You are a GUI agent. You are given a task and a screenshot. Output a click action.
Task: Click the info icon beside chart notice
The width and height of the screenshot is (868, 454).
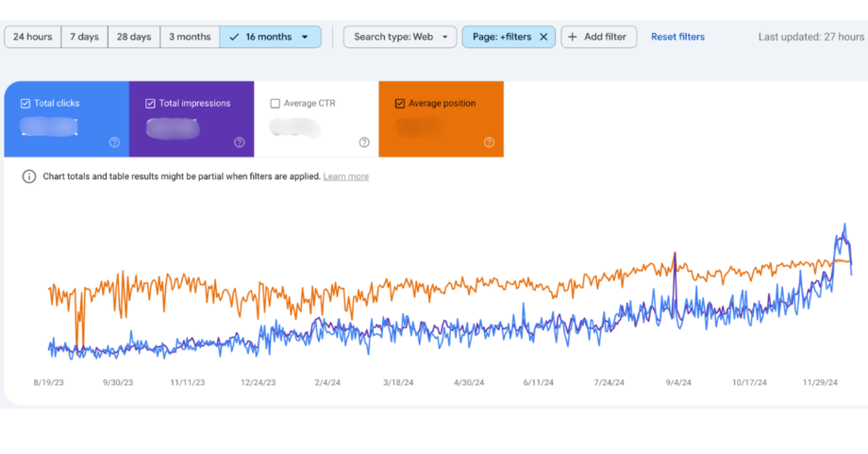(x=29, y=177)
